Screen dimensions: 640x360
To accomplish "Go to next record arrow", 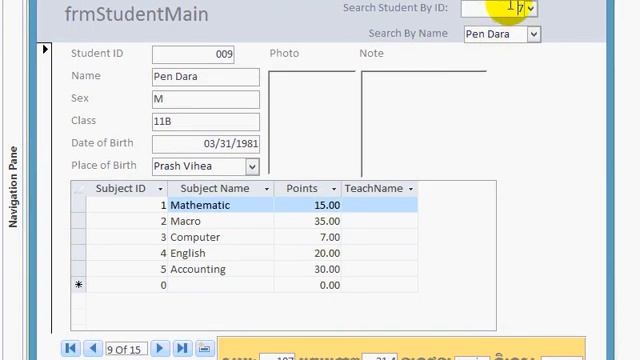I will point(160,348).
